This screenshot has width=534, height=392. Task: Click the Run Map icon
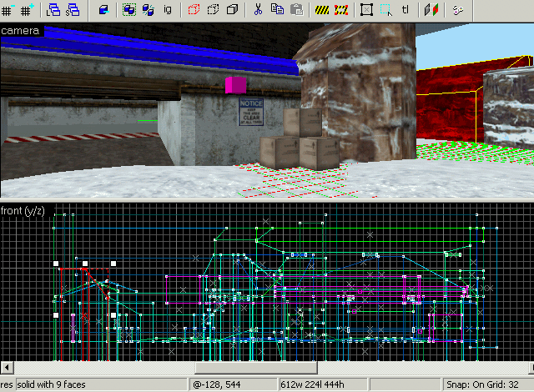pyautogui.click(x=458, y=10)
